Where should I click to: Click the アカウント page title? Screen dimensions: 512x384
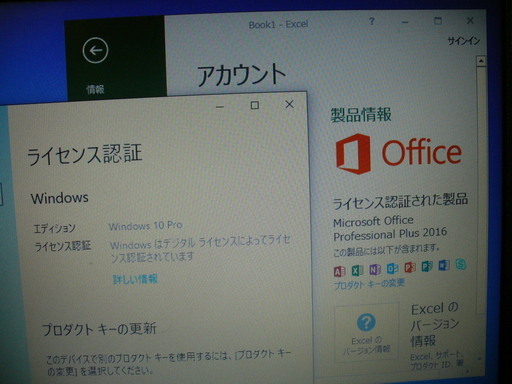click(242, 75)
